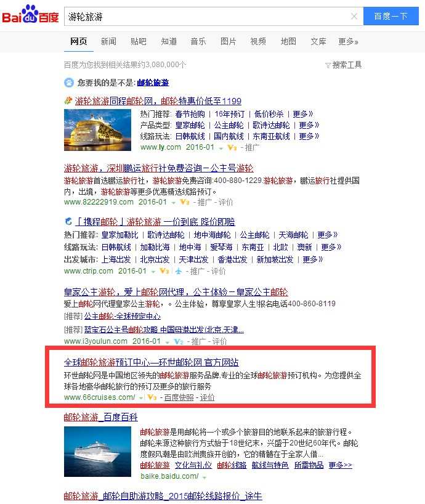425x504 pixels.
Task: Open 国内航线 route link
Action: click(x=229, y=136)
